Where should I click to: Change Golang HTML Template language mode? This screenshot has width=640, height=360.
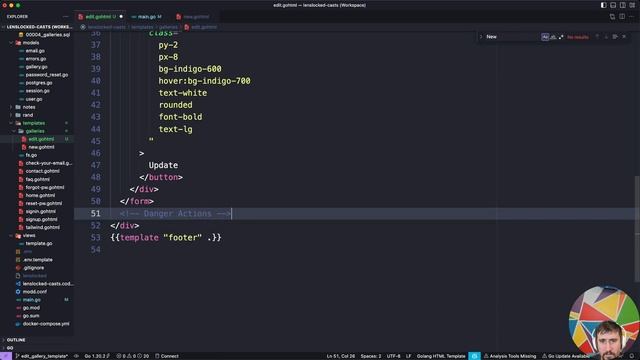441,356
